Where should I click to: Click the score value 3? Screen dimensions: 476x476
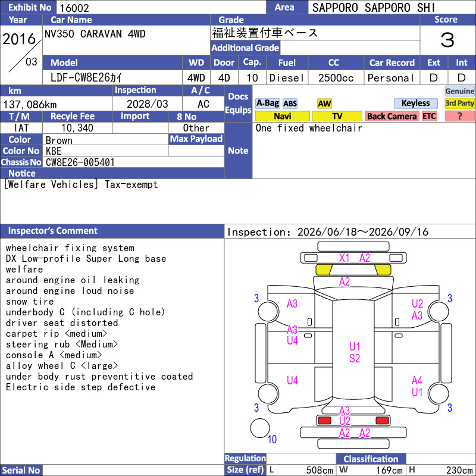pyautogui.click(x=447, y=40)
